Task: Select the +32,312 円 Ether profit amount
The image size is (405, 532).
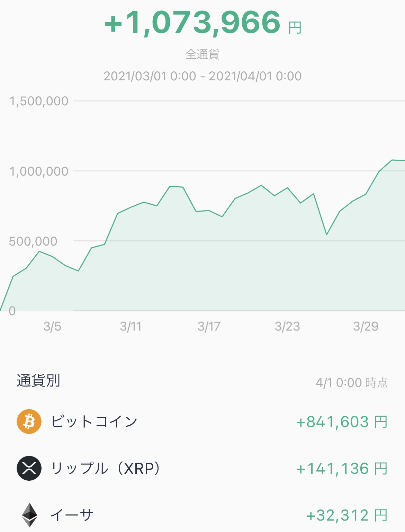Action: (347, 515)
